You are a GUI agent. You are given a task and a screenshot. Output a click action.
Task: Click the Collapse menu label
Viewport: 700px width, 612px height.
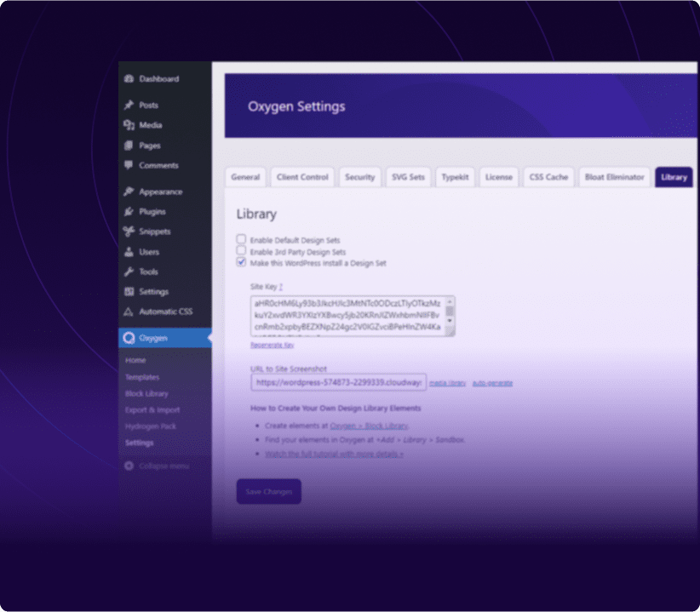point(164,466)
